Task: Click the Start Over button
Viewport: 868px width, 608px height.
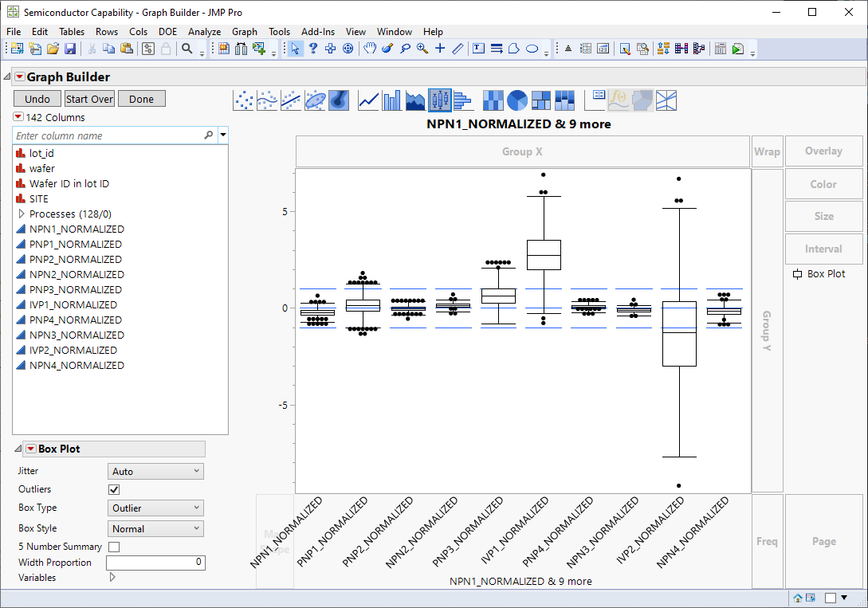Action: click(89, 99)
